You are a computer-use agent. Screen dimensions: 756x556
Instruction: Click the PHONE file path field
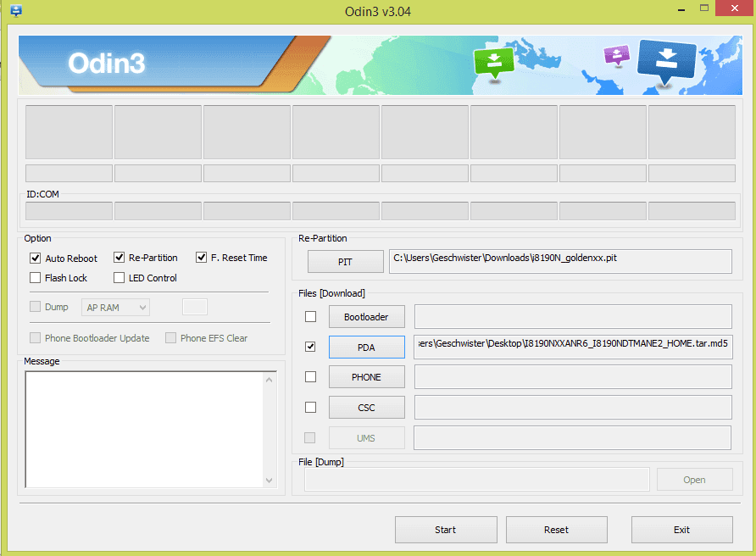click(573, 376)
